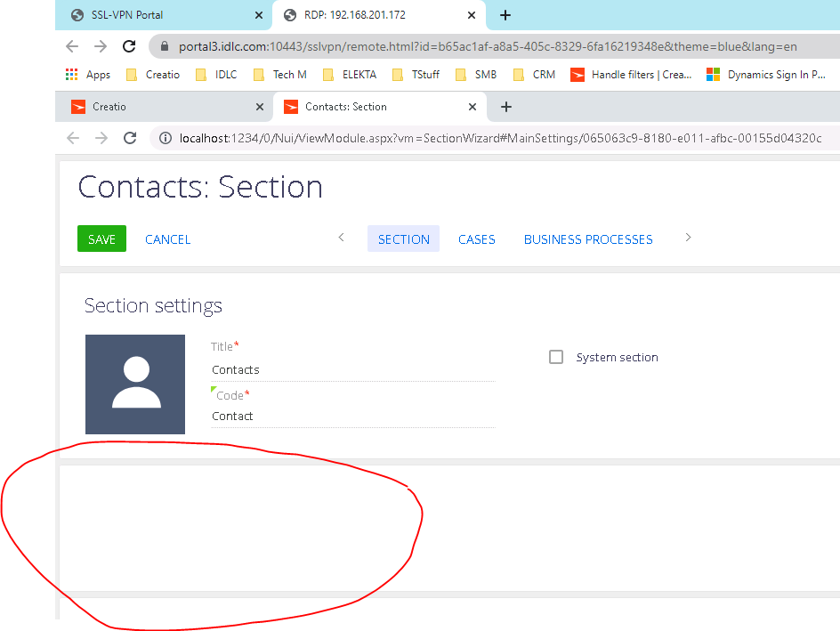Refresh the inner localhost page
This screenshot has width=840, height=631.
coord(130,138)
